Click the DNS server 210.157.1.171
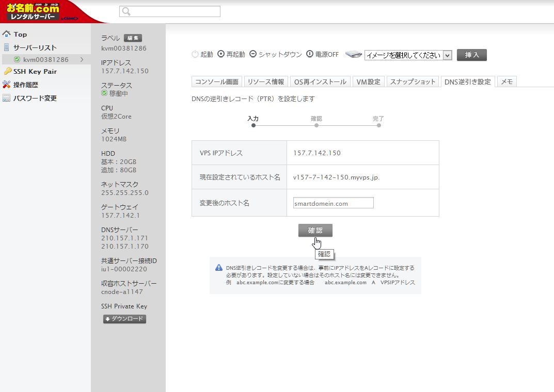554x392 pixels. (124, 238)
